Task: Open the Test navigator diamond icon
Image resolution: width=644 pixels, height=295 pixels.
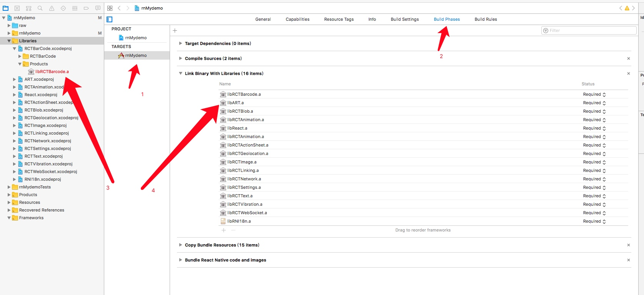Action: point(63,8)
